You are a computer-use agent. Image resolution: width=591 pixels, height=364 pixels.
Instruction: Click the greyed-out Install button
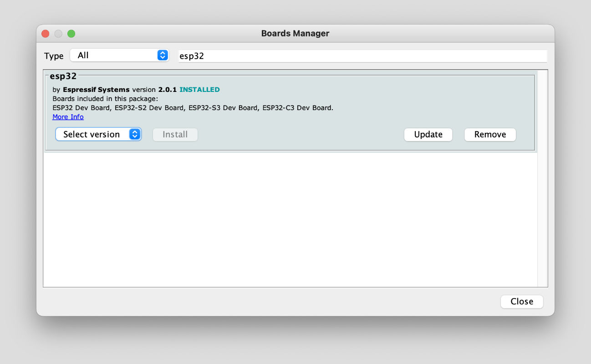[175, 134]
